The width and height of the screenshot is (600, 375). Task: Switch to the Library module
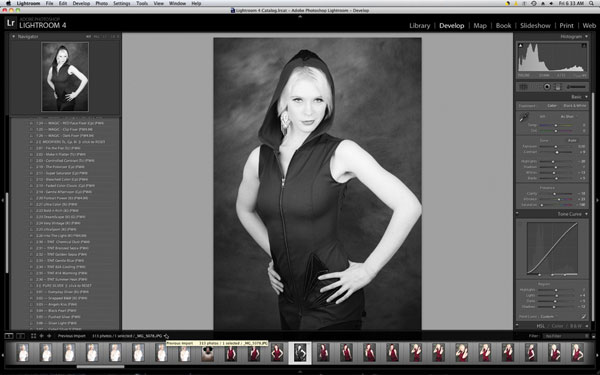(419, 26)
